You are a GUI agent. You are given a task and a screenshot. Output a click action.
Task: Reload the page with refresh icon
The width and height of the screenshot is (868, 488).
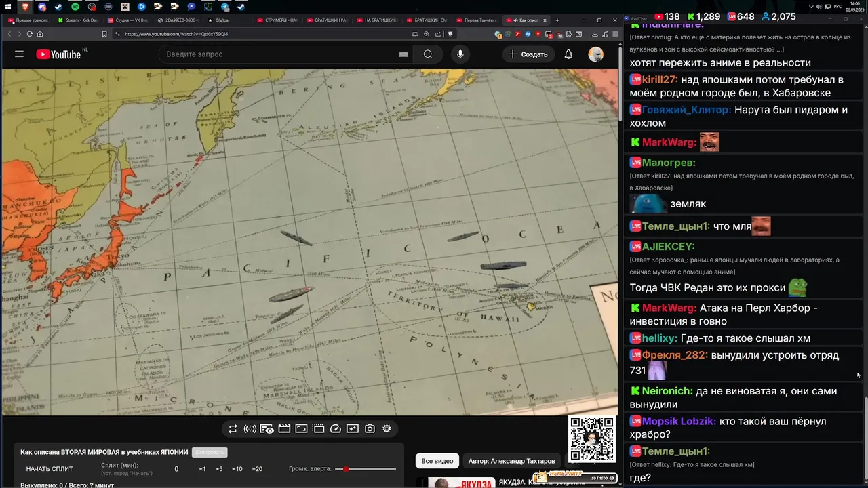[x=29, y=34]
